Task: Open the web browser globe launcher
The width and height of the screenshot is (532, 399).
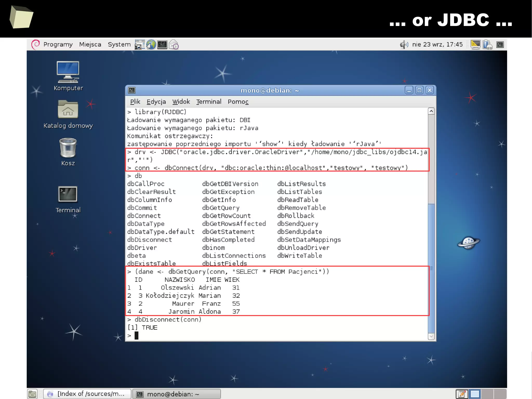Action: click(x=151, y=45)
